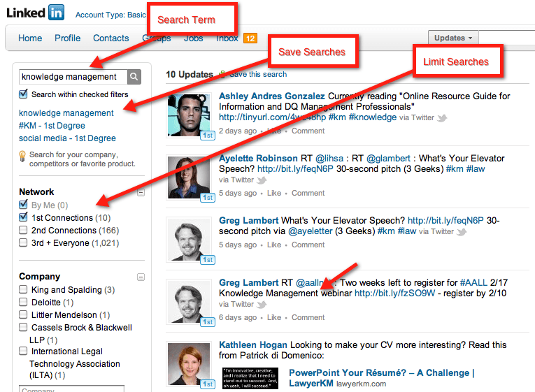Click @glambert mention link

388,159
